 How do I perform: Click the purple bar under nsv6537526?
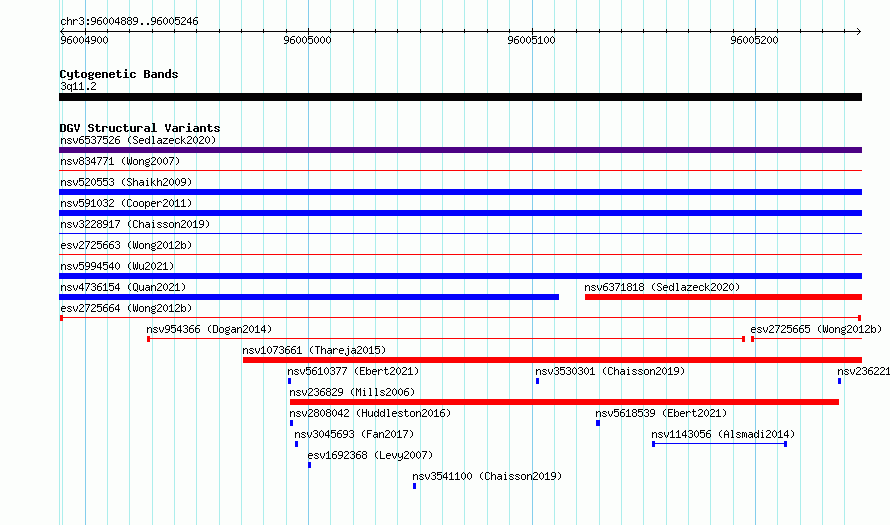[460, 150]
